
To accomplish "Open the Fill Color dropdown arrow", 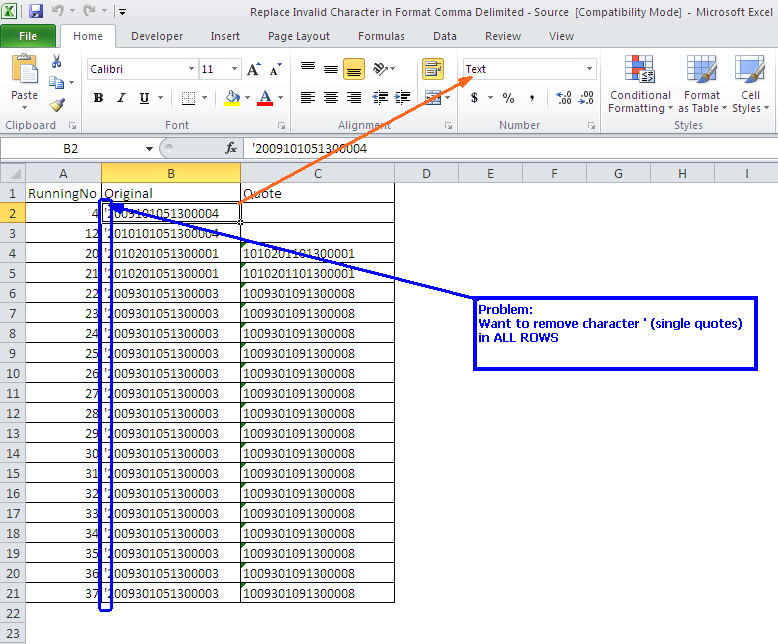I will [247, 98].
